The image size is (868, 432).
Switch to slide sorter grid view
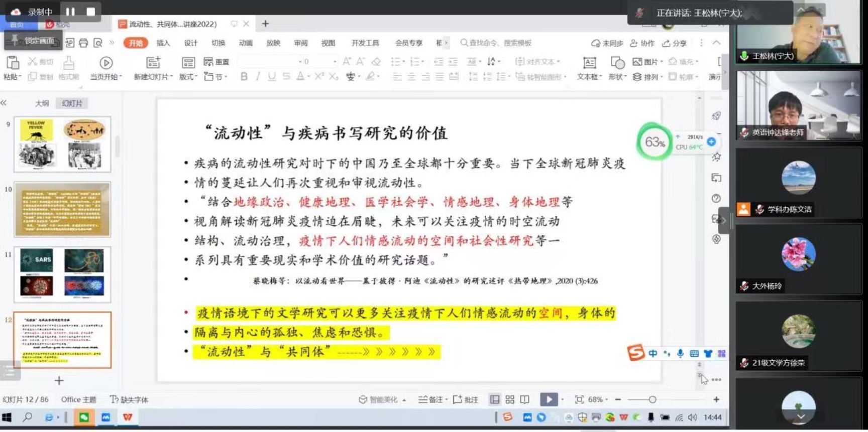[x=510, y=399]
